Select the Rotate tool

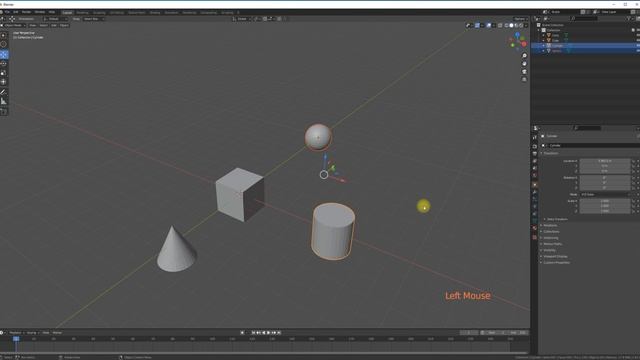pyautogui.click(x=4, y=64)
